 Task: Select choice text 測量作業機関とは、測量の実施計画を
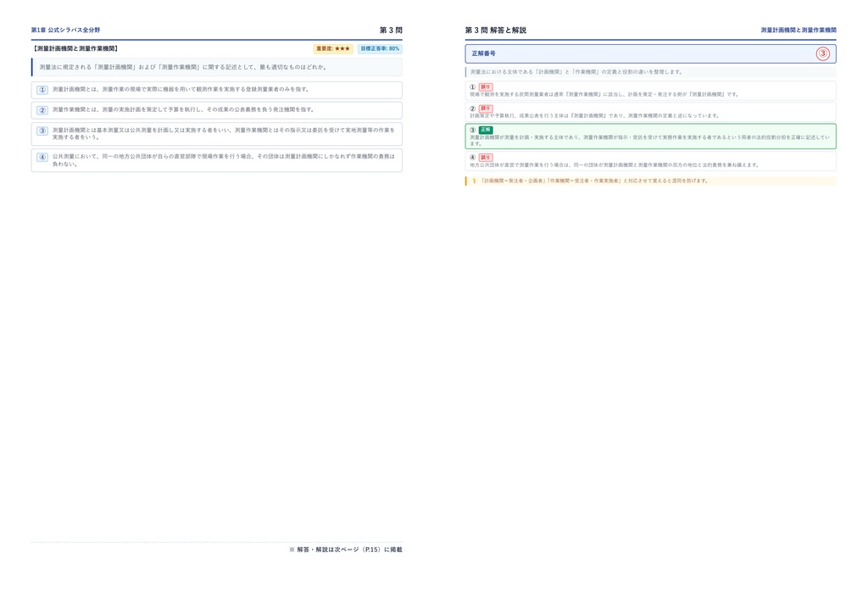[x=184, y=109]
